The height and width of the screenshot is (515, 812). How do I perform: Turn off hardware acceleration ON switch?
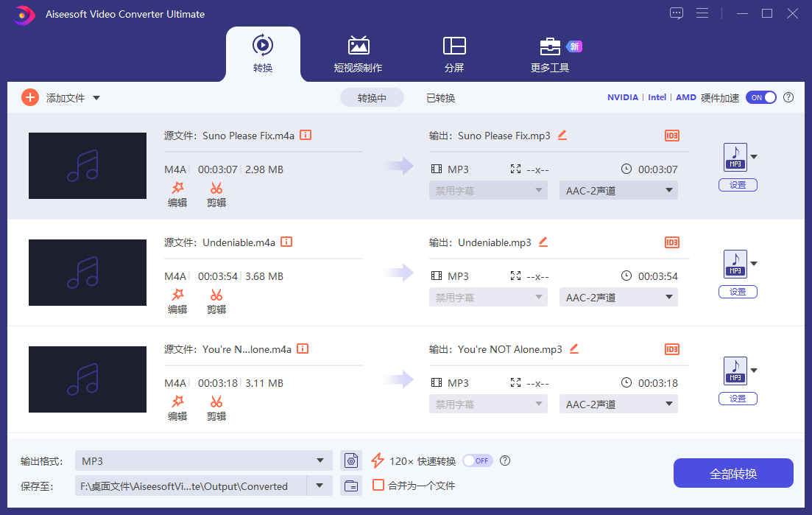point(760,97)
